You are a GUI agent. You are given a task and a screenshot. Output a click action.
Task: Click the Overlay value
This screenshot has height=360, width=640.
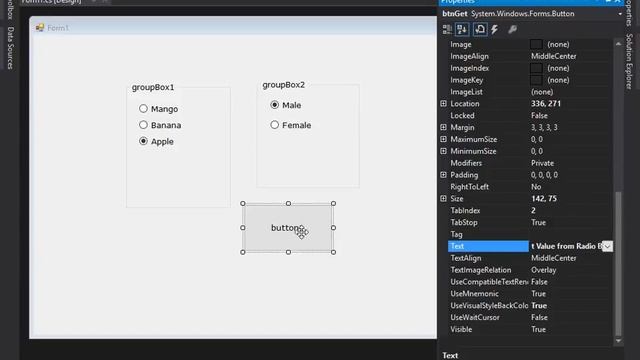pos(543,270)
